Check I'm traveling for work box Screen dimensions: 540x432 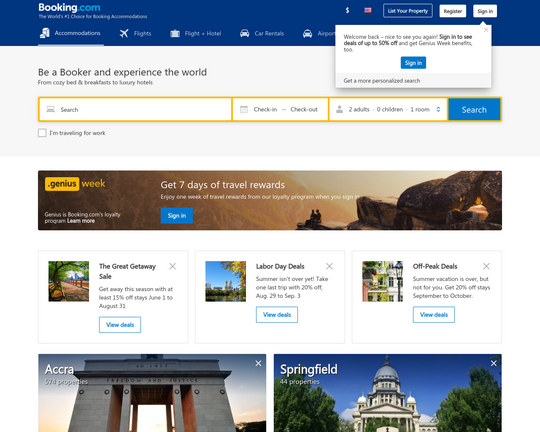[42, 133]
